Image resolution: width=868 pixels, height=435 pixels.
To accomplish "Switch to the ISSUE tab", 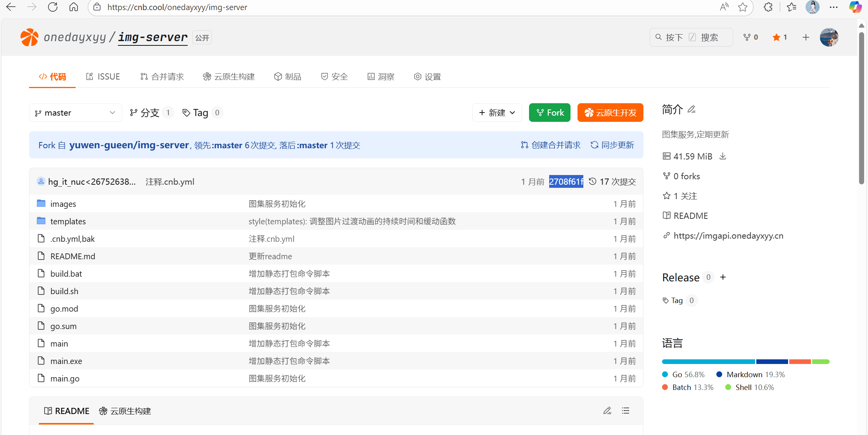I will pos(103,76).
